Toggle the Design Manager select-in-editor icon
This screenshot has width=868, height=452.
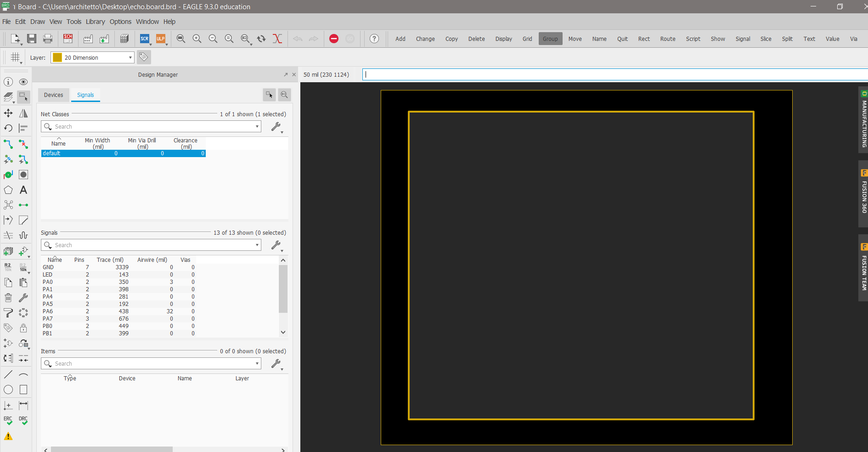click(269, 95)
